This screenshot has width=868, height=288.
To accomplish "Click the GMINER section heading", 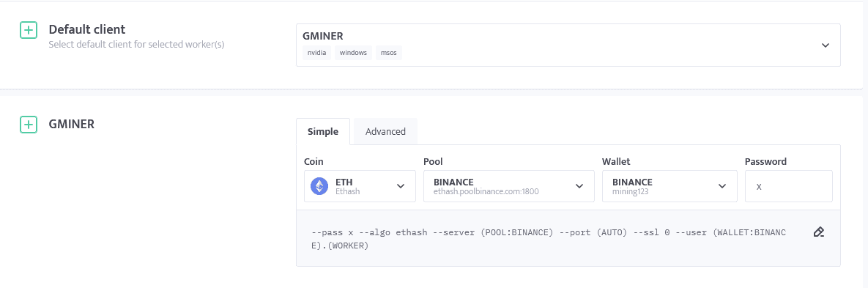I will 71,124.
